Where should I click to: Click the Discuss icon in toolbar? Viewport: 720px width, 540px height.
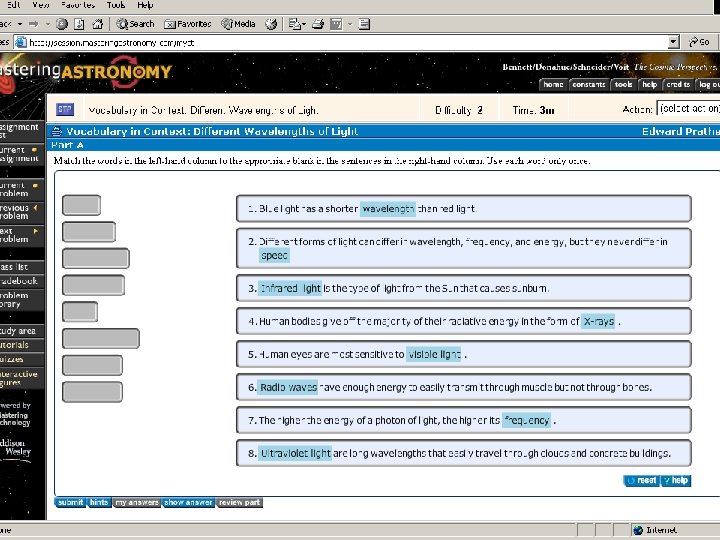(364, 24)
